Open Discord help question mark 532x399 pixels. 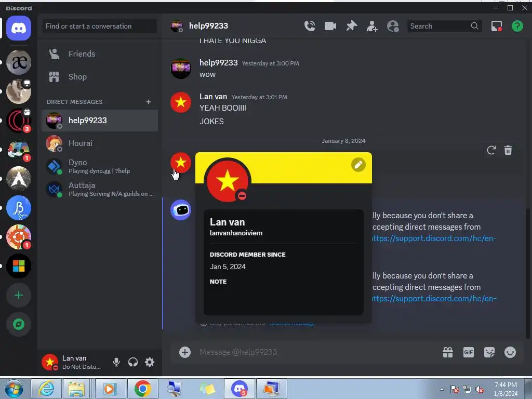point(517,26)
